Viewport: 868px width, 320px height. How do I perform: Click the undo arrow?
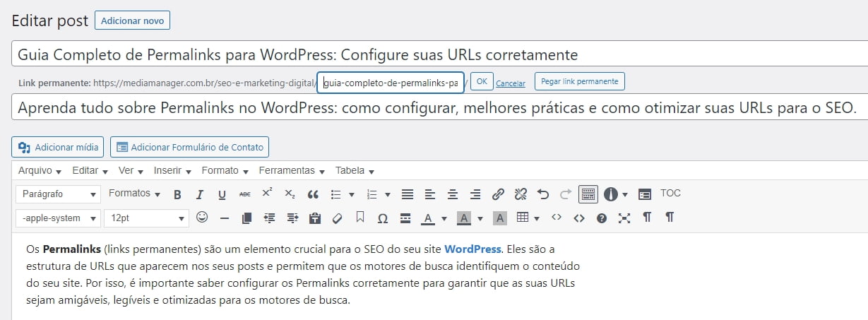(x=542, y=194)
